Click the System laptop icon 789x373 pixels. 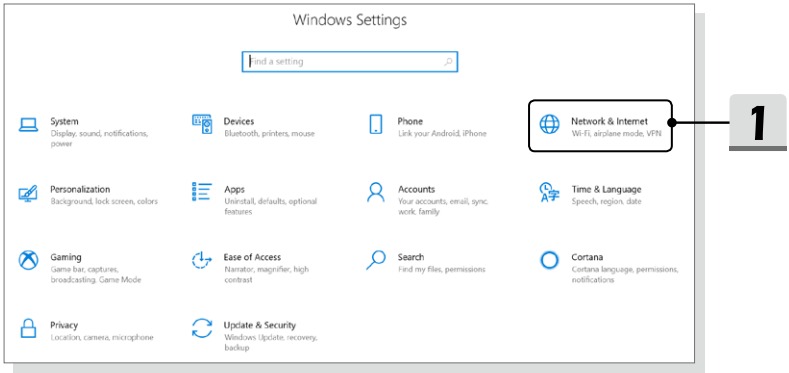point(28,125)
